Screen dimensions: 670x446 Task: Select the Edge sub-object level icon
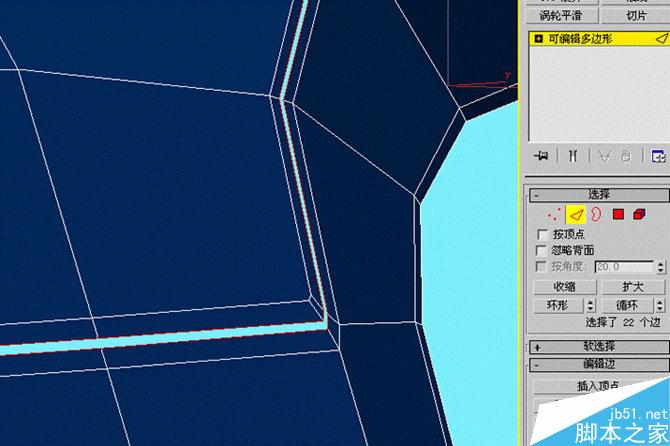[576, 214]
